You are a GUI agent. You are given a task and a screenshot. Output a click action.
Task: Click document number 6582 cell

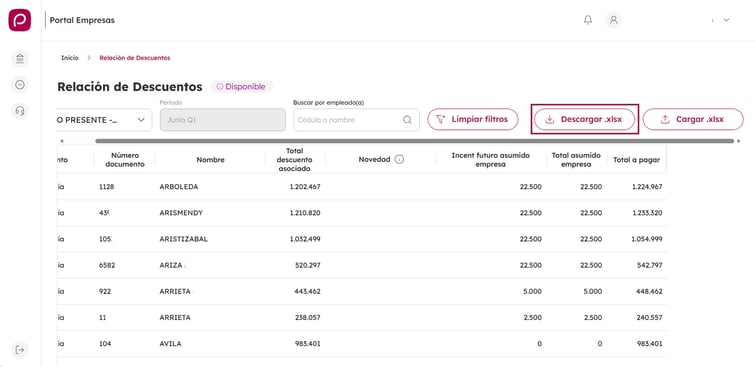tap(106, 265)
